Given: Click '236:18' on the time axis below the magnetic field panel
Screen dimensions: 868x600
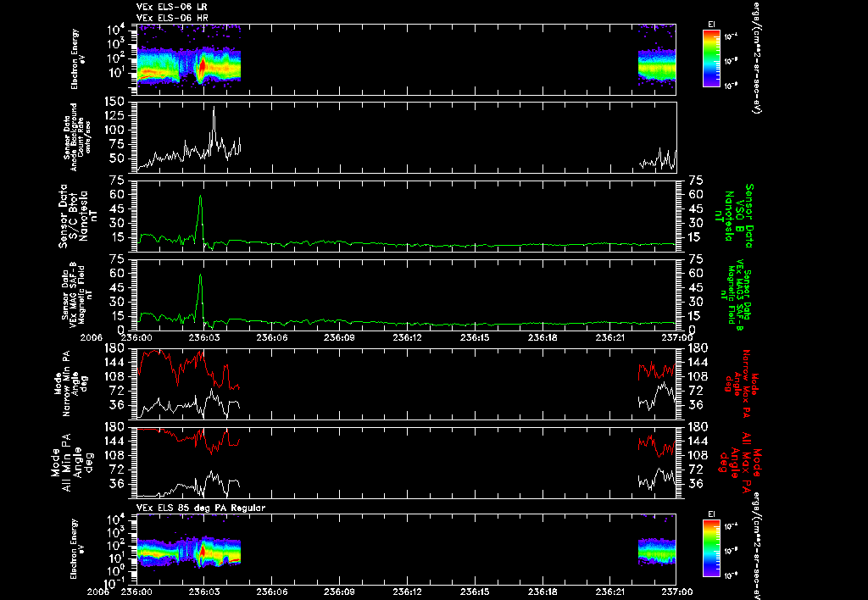Looking at the screenshot, I should tap(542, 337).
